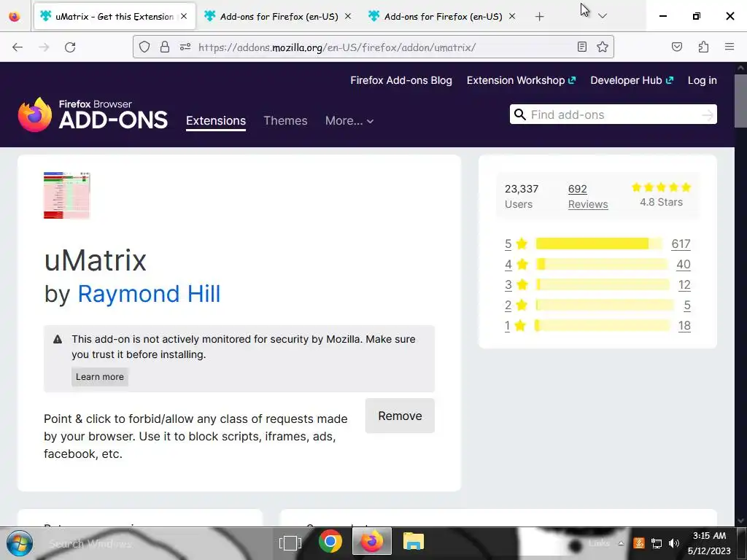Open a new tab
Screen dimensions: 747x560
[539, 17]
